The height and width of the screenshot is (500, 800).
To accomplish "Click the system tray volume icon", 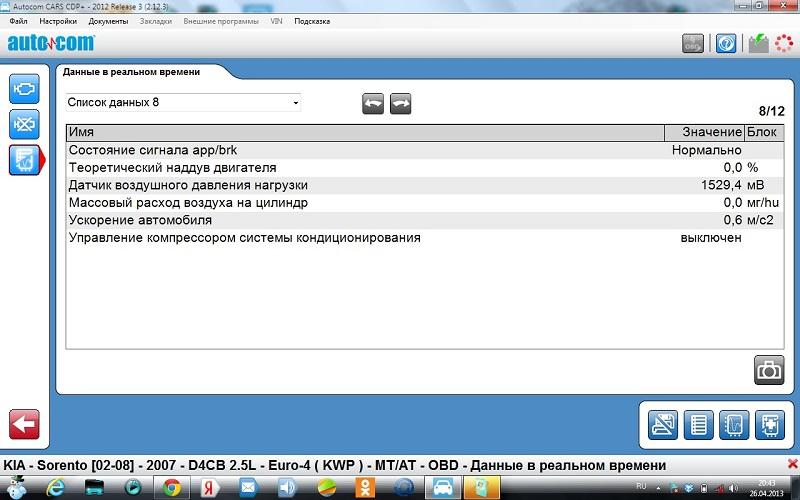I will [x=734, y=488].
